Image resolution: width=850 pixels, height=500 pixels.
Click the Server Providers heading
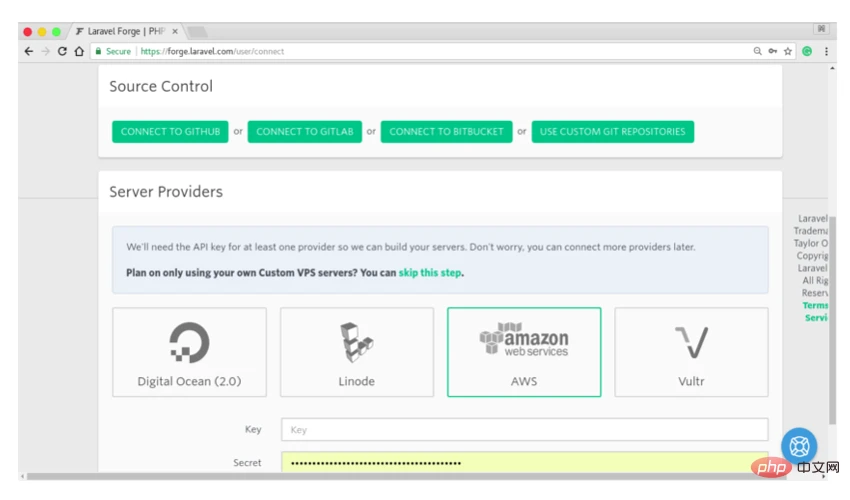click(x=166, y=191)
